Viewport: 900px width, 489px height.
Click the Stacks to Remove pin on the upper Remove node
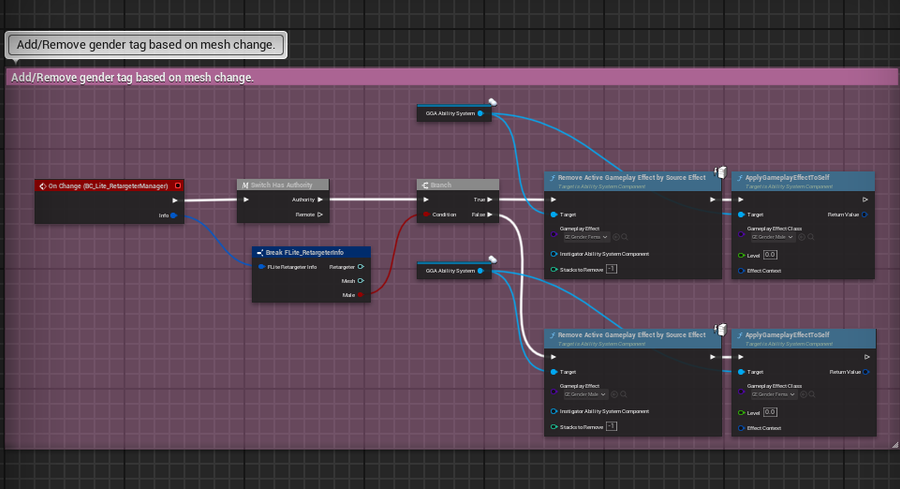pos(554,270)
